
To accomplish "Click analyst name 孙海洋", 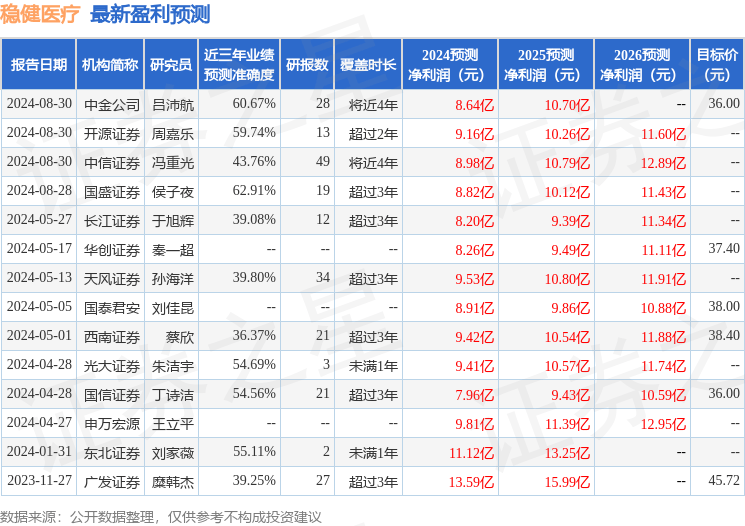I will click(172, 278).
